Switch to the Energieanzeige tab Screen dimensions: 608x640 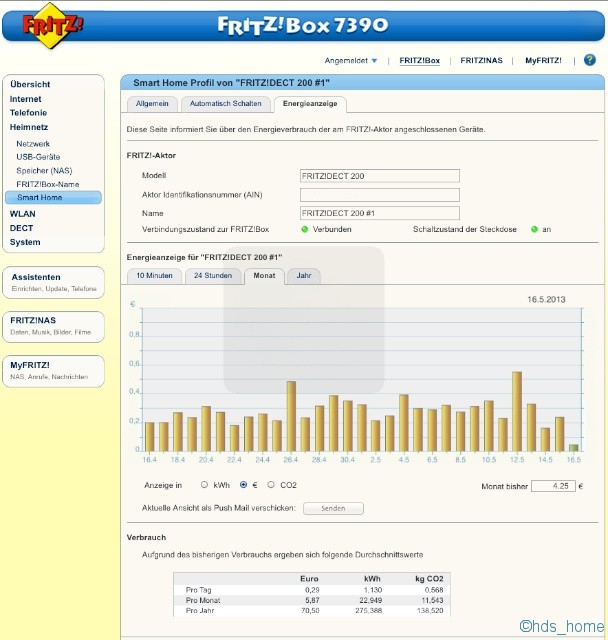[310, 104]
